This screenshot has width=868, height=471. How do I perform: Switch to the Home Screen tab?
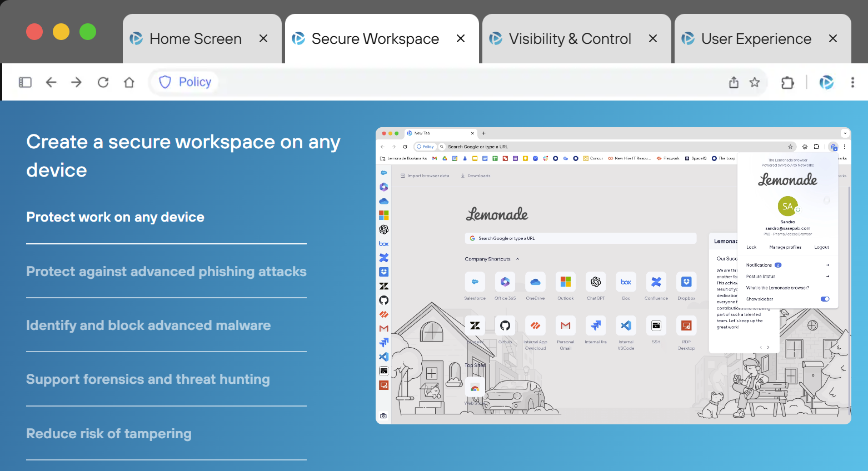tap(195, 39)
